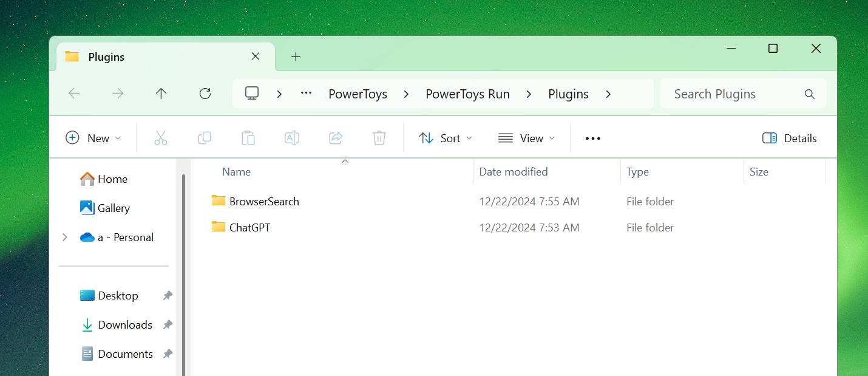Sort by Date modified column header
This screenshot has width=868, height=376.
point(514,172)
